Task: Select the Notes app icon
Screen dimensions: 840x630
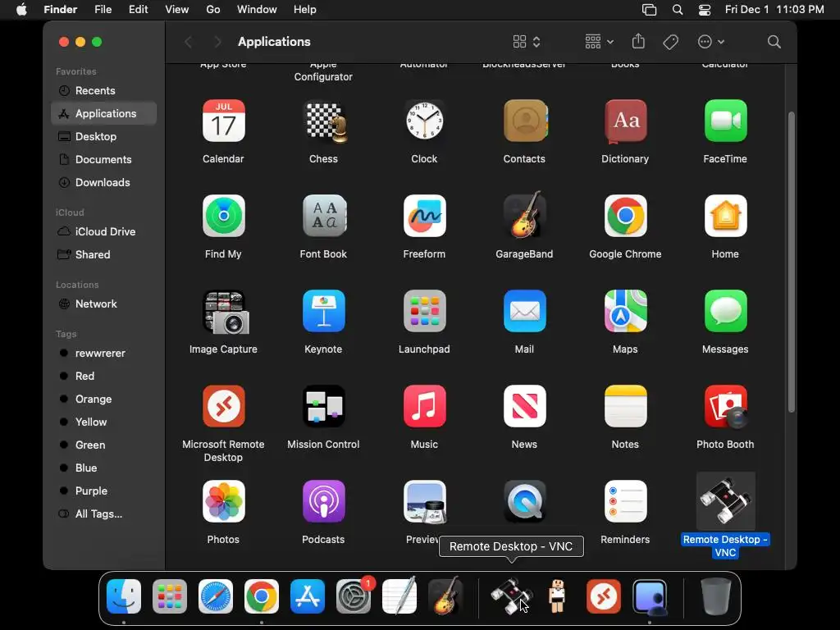Action: (625, 406)
